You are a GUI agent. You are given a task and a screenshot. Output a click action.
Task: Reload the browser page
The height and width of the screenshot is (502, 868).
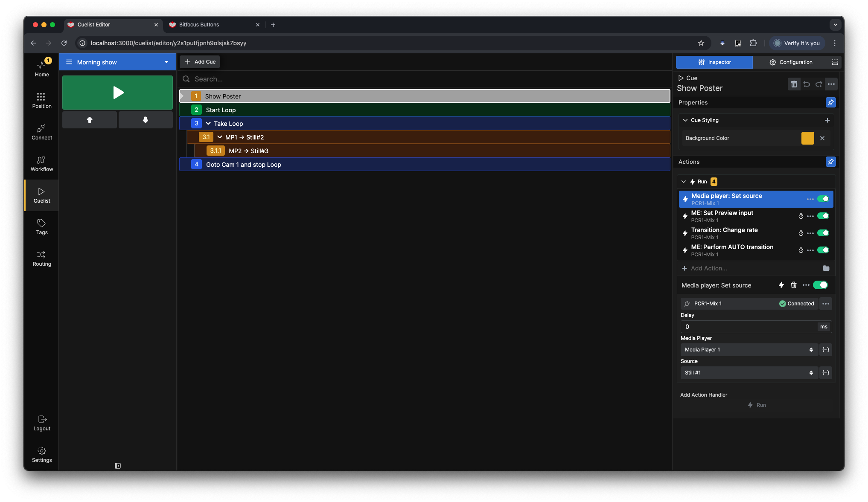pyautogui.click(x=64, y=43)
